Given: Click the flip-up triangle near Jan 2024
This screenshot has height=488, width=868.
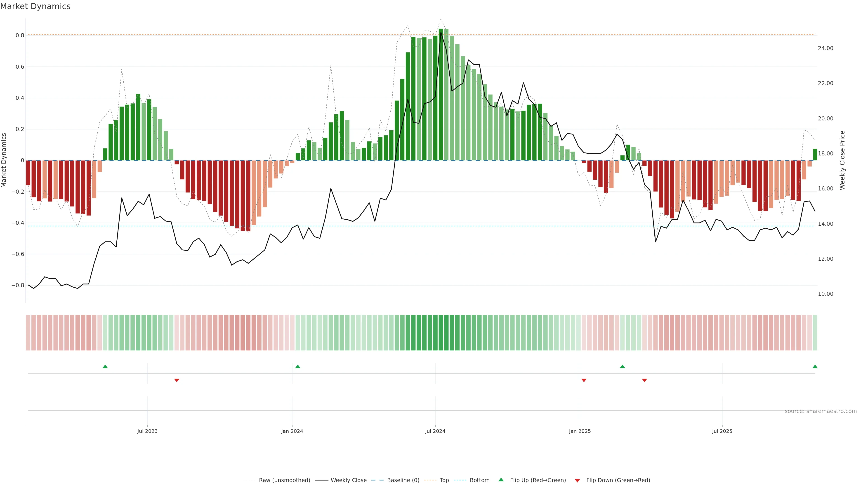Looking at the screenshot, I should tap(297, 366).
